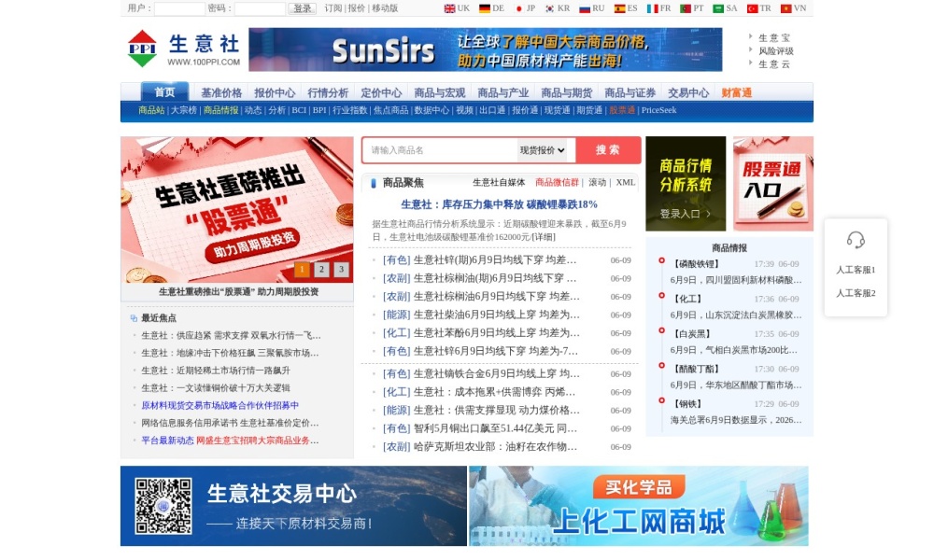Click the red 搜索 search button
This screenshot has width=934, height=560.
coord(608,150)
